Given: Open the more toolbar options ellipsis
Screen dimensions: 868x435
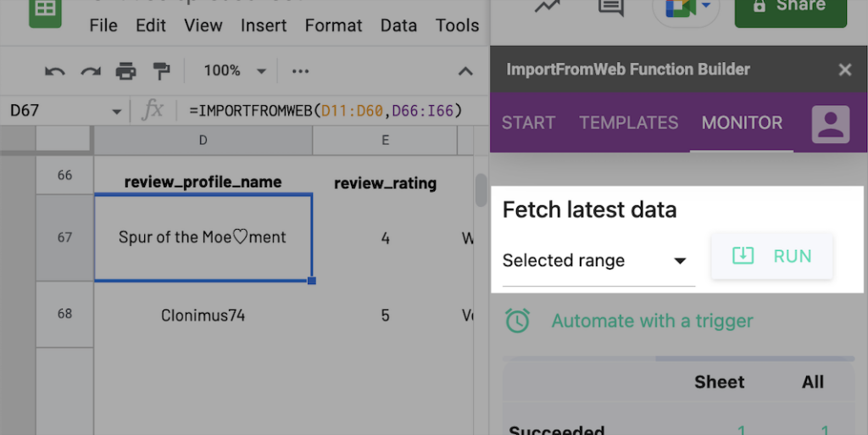Looking at the screenshot, I should pyautogui.click(x=301, y=71).
